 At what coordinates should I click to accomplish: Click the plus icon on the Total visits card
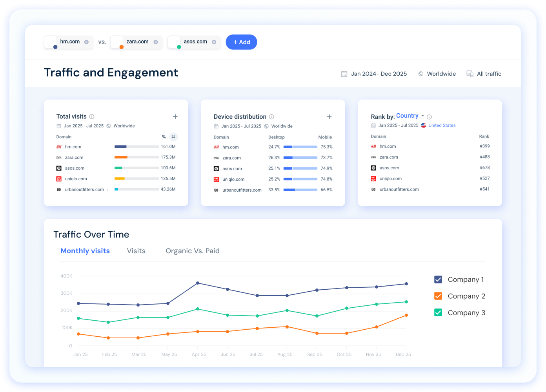pyautogui.click(x=175, y=116)
